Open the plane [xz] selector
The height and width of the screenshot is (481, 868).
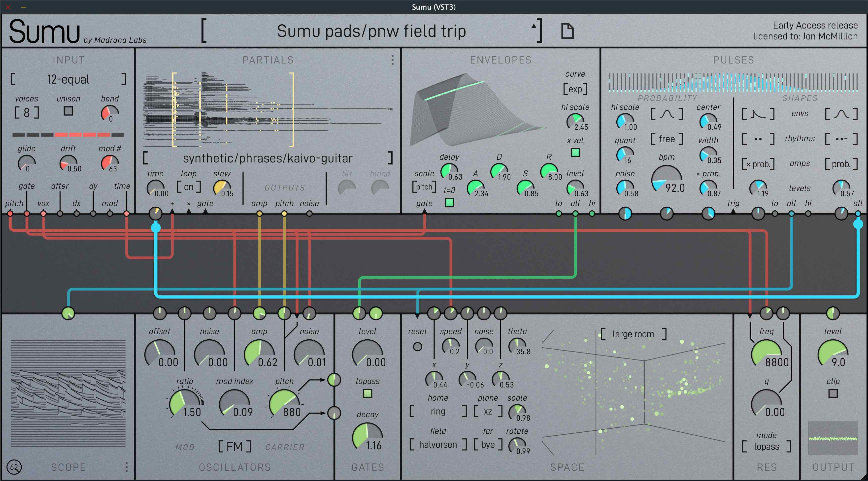tap(488, 411)
